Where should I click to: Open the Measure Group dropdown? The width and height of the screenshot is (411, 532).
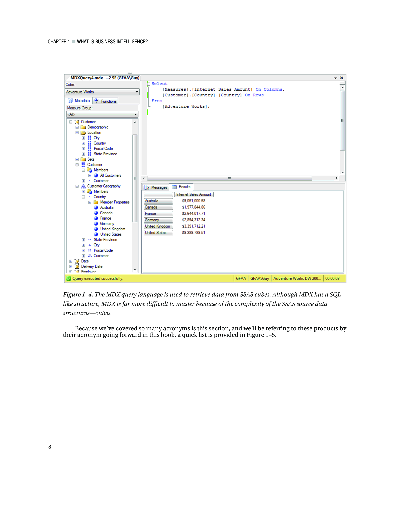coord(135,114)
